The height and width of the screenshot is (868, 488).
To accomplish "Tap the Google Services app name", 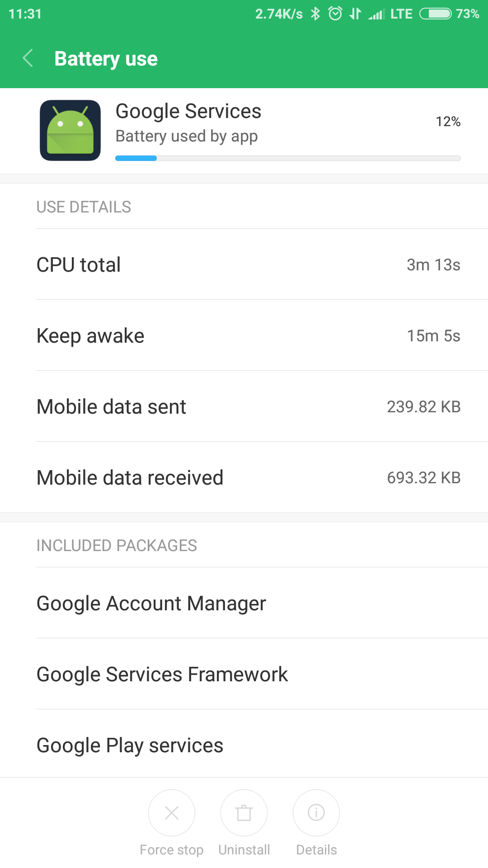I will (x=188, y=111).
